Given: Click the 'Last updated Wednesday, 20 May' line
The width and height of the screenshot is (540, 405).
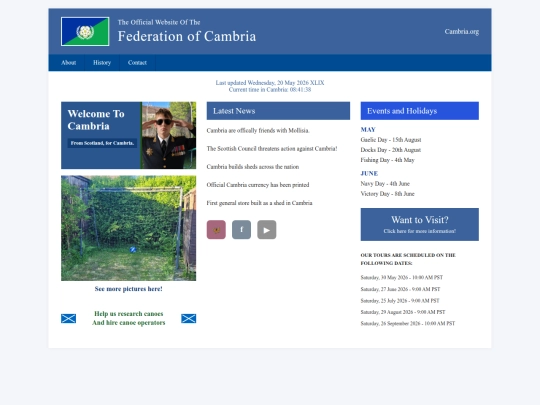Looking at the screenshot, I should coord(270,83).
